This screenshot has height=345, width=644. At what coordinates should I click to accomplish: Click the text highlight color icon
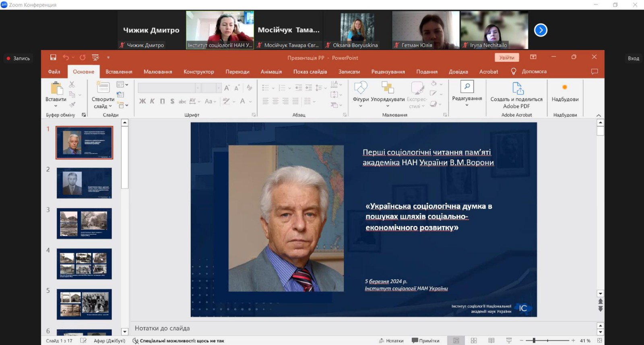[x=227, y=101]
